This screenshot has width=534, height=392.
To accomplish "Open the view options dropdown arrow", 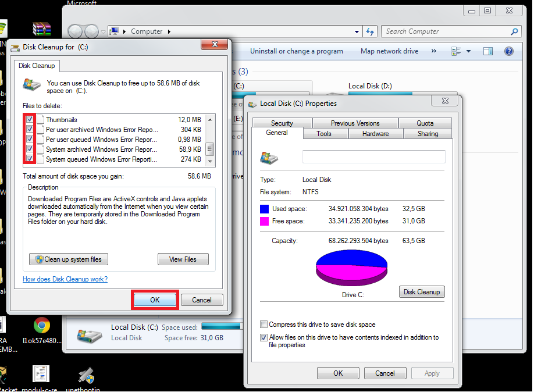I will (x=468, y=51).
